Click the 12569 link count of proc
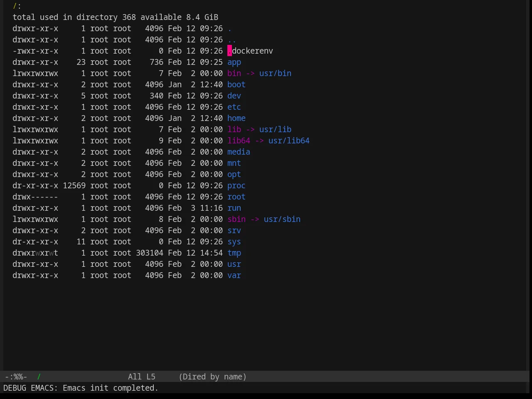Image resolution: width=532 pixels, height=399 pixels. 74,186
